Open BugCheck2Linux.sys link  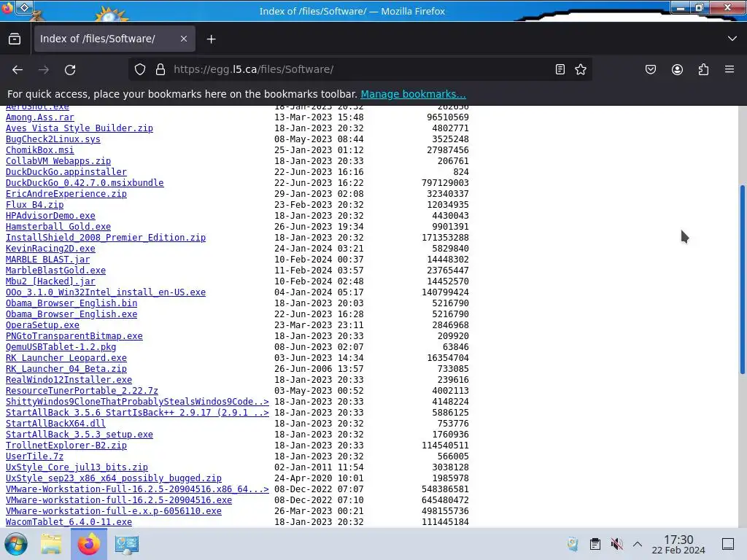point(53,139)
